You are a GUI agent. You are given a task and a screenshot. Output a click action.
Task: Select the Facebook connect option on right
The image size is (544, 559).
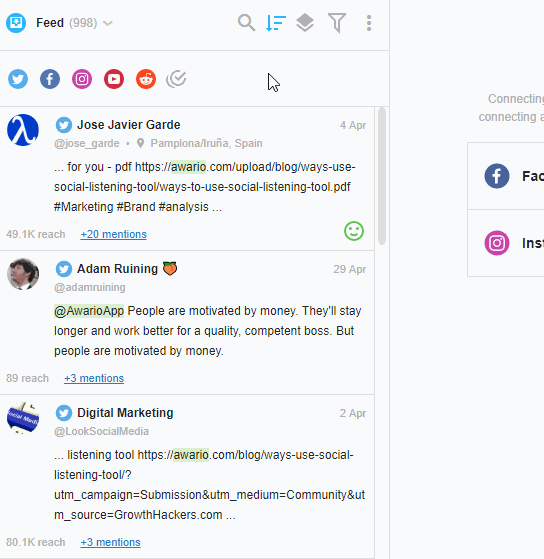pyautogui.click(x=506, y=176)
